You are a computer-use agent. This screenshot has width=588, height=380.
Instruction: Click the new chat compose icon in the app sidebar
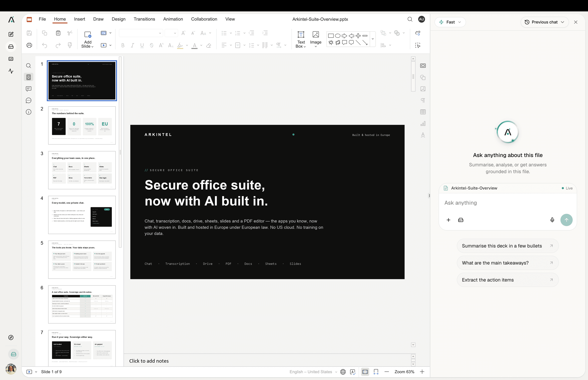[x=11, y=34]
